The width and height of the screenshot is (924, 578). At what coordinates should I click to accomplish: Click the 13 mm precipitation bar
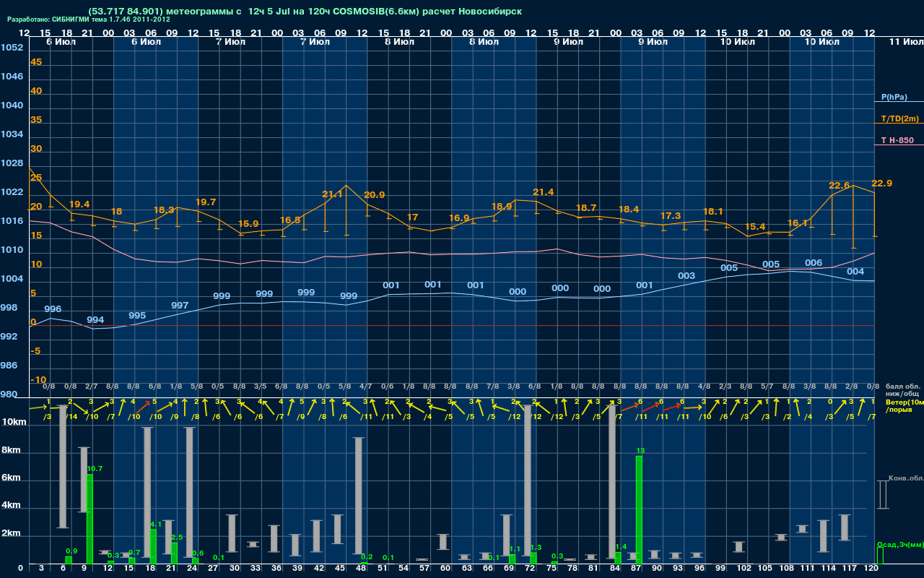(639, 510)
